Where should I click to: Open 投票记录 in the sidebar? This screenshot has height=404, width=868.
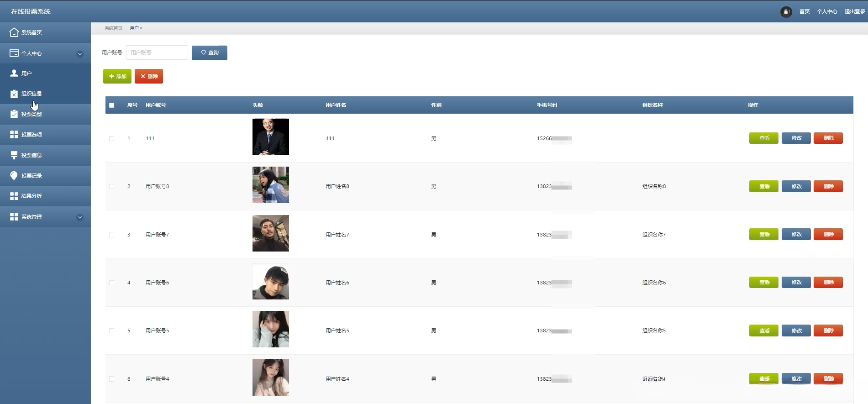coord(45,176)
